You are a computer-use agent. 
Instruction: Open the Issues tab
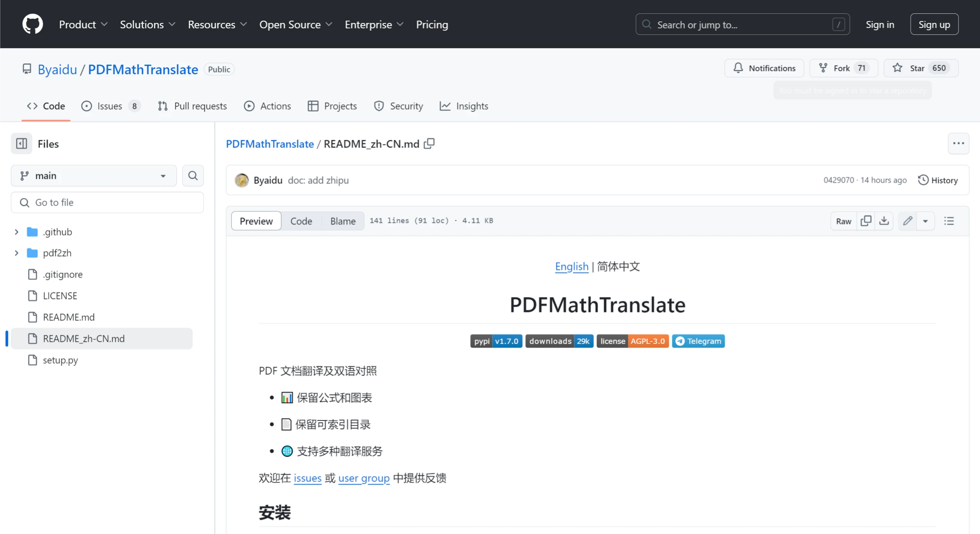(x=109, y=106)
